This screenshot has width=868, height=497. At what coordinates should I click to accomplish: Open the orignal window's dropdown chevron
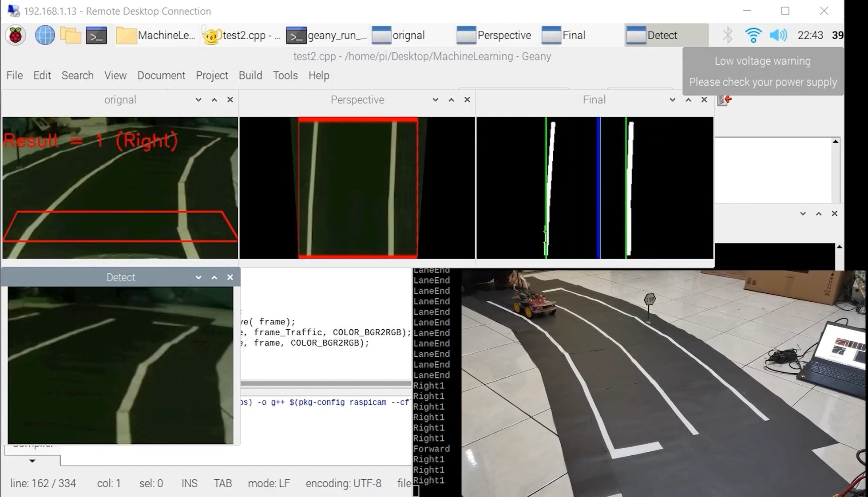(198, 99)
